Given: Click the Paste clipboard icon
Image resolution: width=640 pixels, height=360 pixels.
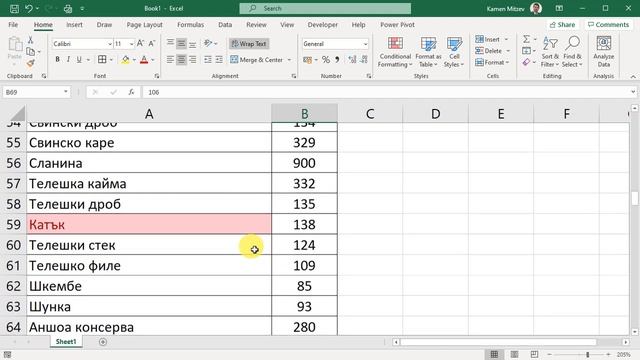Looking at the screenshot, I should coord(15,44).
